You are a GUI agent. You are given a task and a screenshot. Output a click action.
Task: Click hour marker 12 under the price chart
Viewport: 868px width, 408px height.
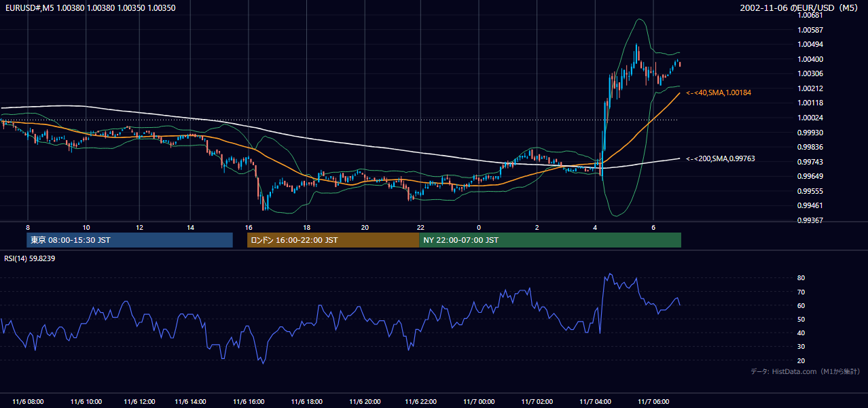(x=139, y=227)
